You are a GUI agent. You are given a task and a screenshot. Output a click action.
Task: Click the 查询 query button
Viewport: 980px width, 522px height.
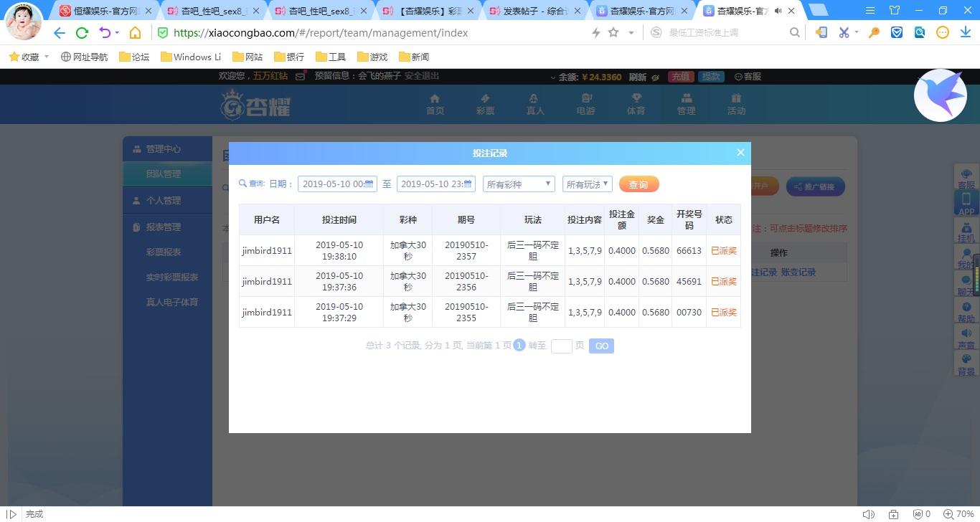(638, 184)
